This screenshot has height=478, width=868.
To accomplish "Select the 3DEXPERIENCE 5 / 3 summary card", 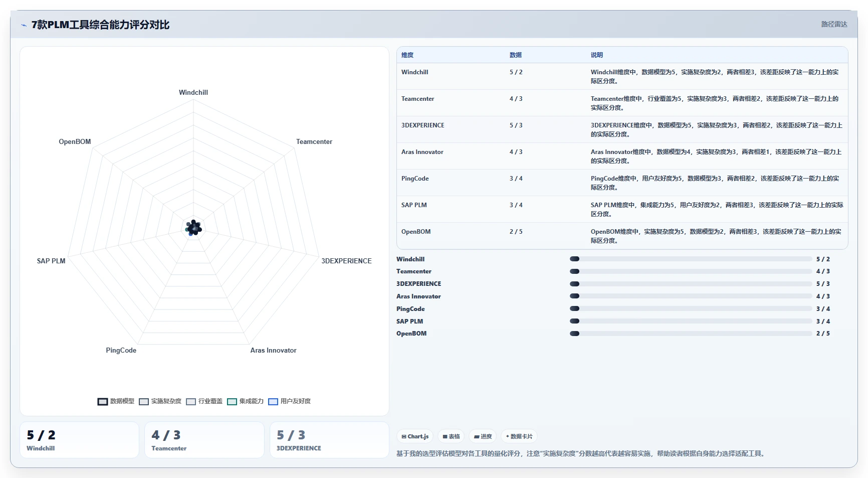I will [329, 440].
